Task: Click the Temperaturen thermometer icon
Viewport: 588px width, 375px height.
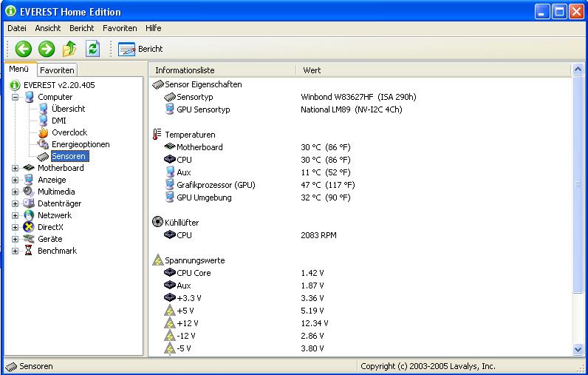Action: (157, 135)
